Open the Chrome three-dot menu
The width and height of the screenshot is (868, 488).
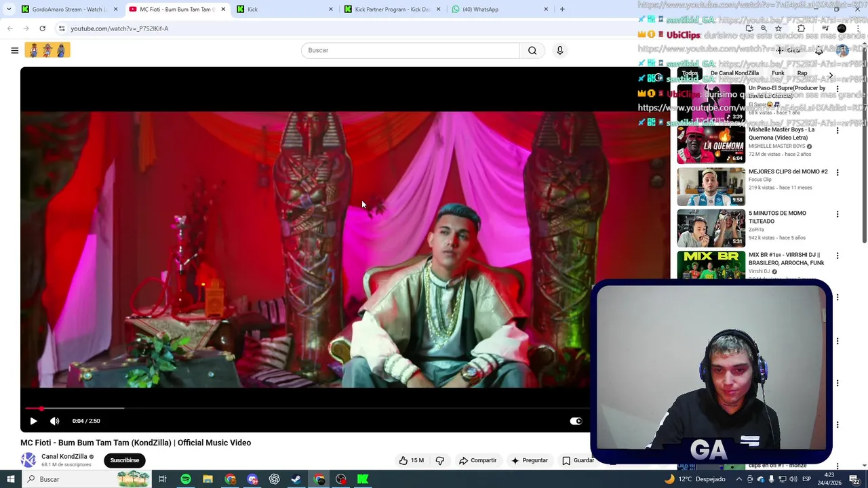click(x=858, y=28)
